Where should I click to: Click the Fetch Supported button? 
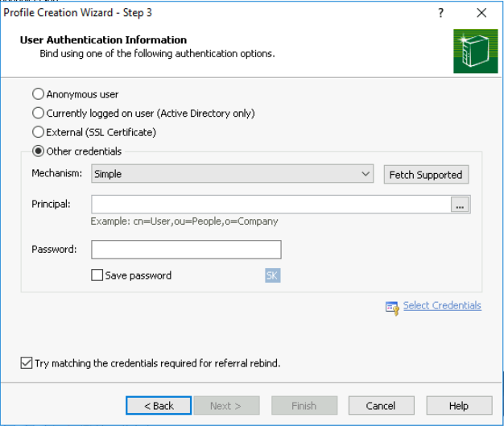point(426,175)
